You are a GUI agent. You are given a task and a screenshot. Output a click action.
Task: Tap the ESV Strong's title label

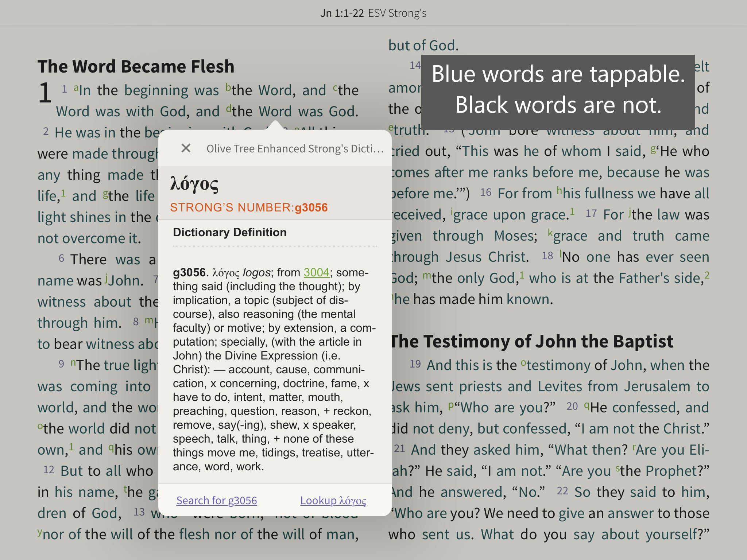(x=397, y=13)
